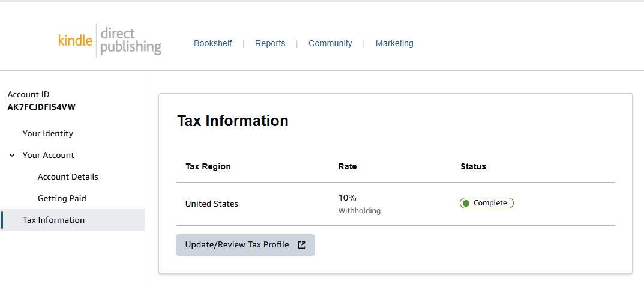Click the 10% rate value

point(347,198)
